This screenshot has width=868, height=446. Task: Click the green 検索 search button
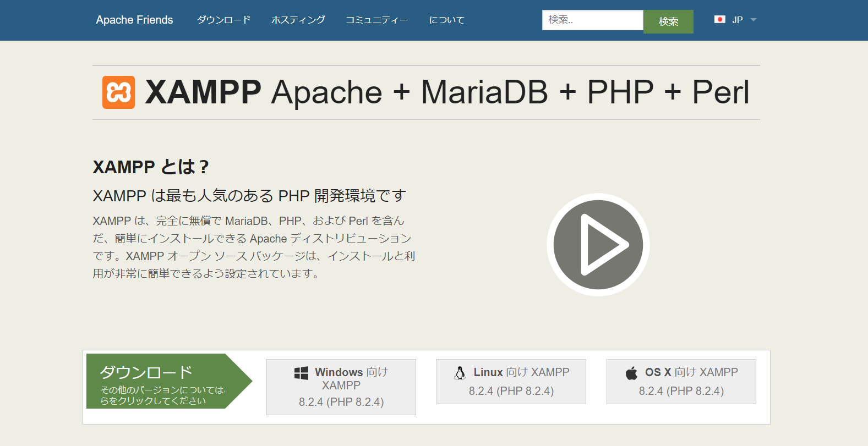click(668, 21)
